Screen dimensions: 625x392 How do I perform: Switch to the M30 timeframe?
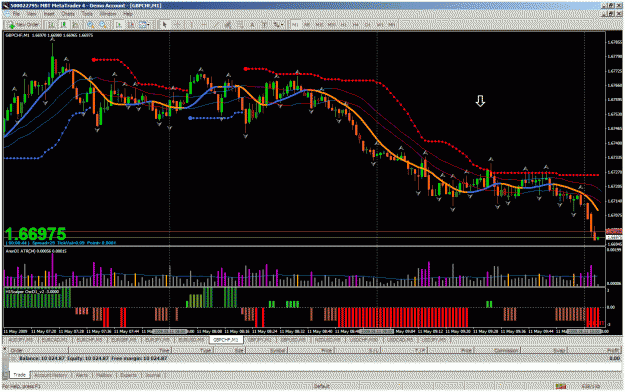332,25
